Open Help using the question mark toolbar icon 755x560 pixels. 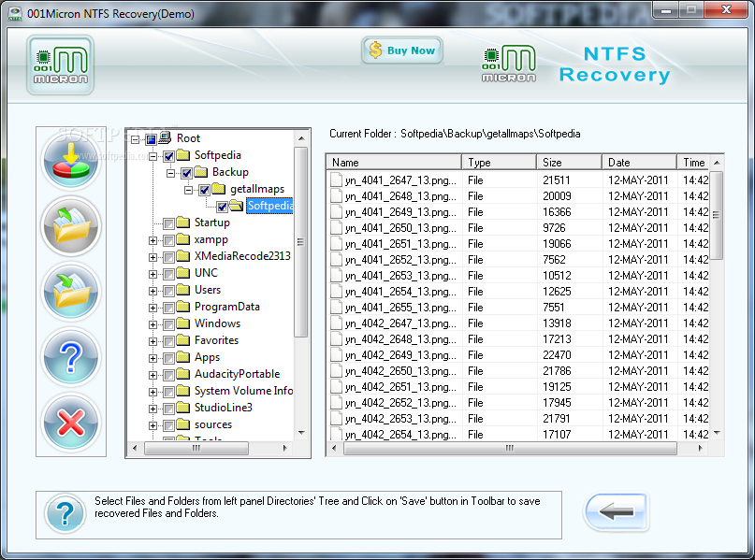[x=71, y=357]
